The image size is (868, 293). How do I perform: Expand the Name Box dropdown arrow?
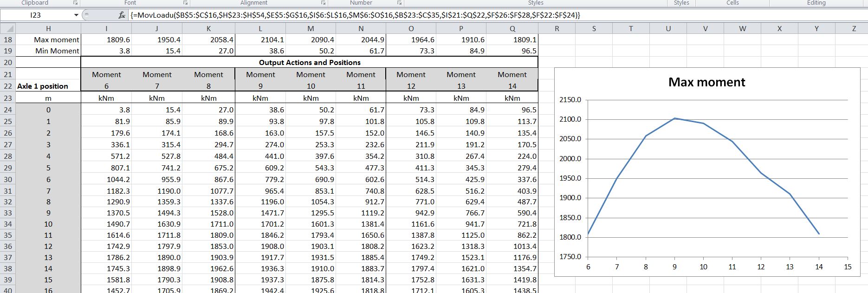76,15
